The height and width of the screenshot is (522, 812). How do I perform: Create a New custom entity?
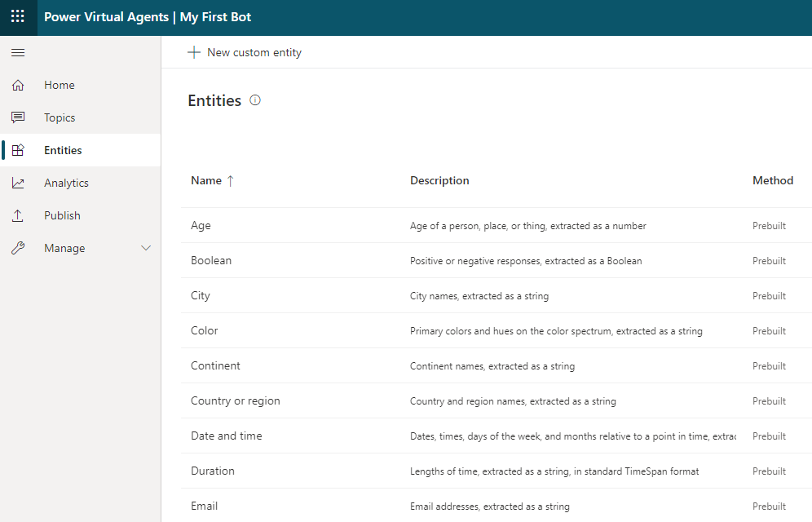click(x=245, y=52)
